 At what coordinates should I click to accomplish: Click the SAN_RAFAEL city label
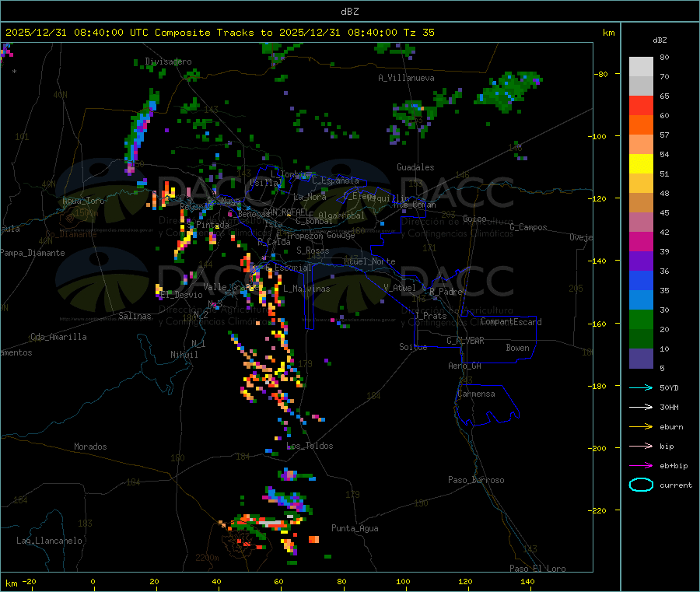[x=285, y=212]
